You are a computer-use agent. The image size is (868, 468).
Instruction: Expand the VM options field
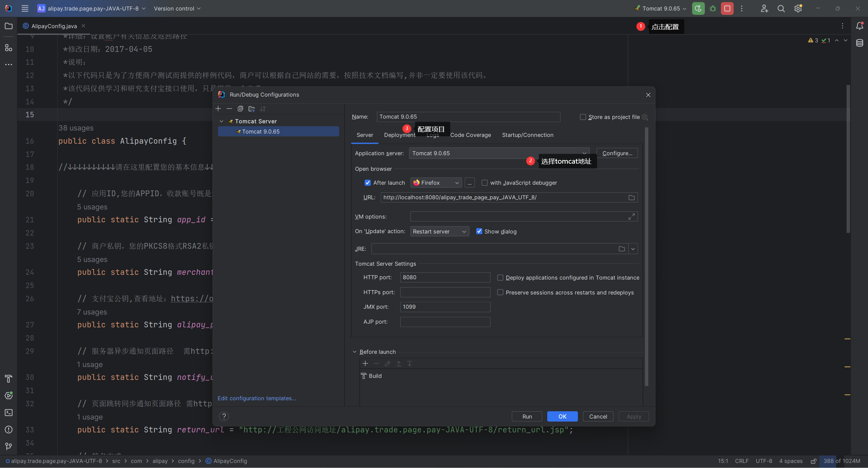click(x=631, y=217)
